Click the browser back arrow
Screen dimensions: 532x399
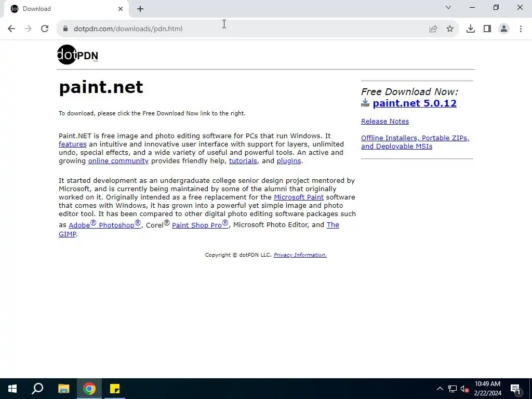tap(11, 29)
